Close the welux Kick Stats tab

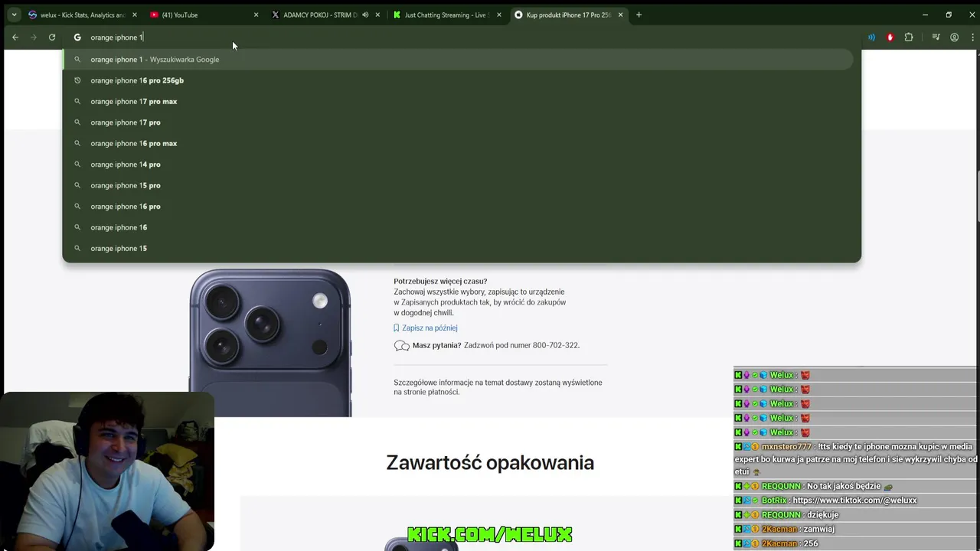pos(135,15)
